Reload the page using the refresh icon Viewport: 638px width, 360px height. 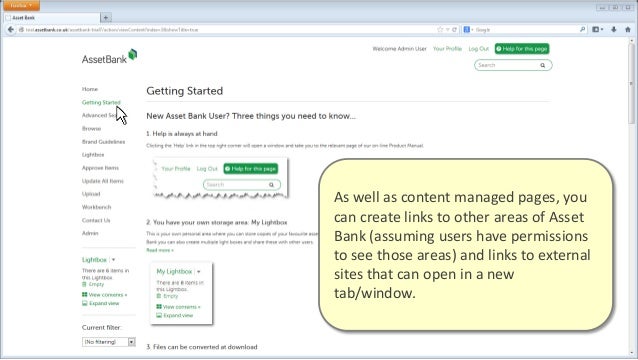point(454,30)
